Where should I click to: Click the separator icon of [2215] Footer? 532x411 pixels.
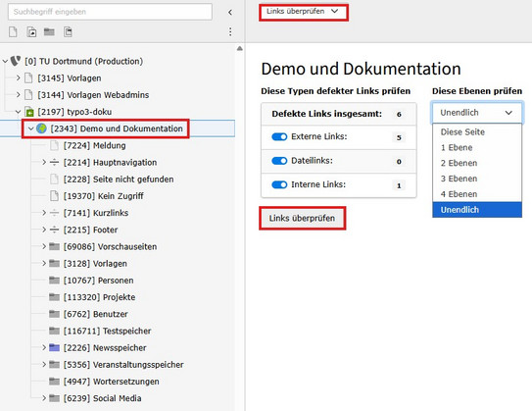(54, 230)
